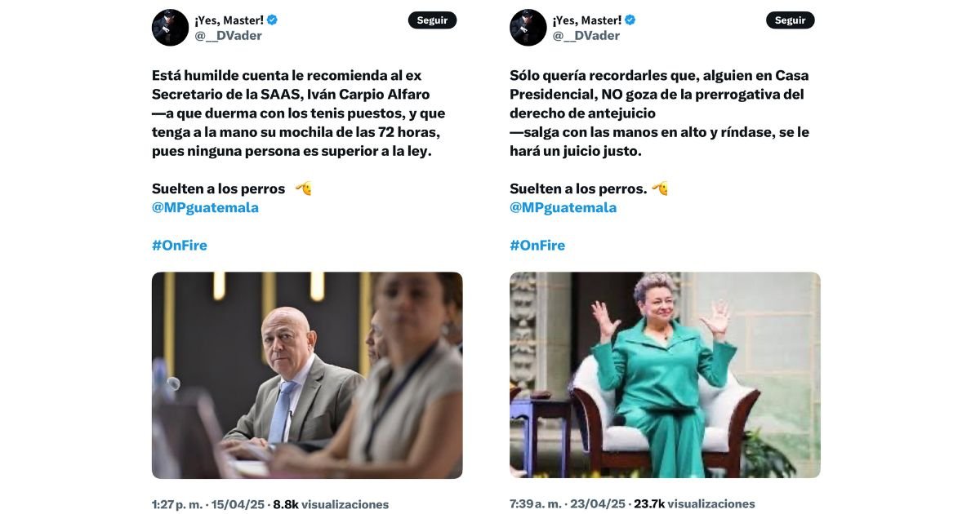Open @__DVader handle on left tweet
980x514 pixels.
228,36
